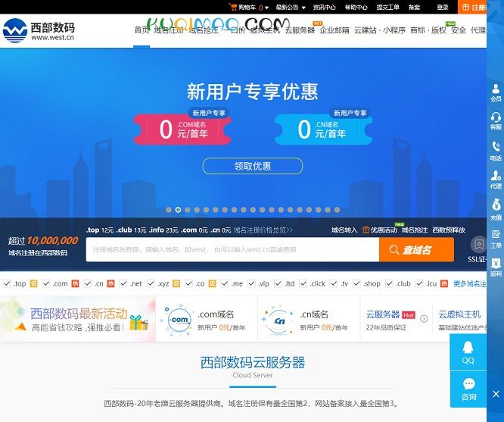Open the 返利 rebate sidebar icon

click(x=496, y=267)
